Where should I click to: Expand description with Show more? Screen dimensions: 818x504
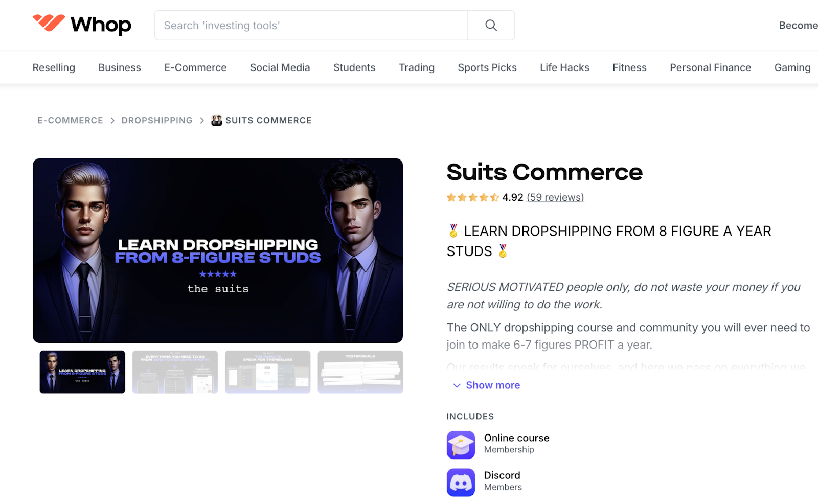click(486, 385)
